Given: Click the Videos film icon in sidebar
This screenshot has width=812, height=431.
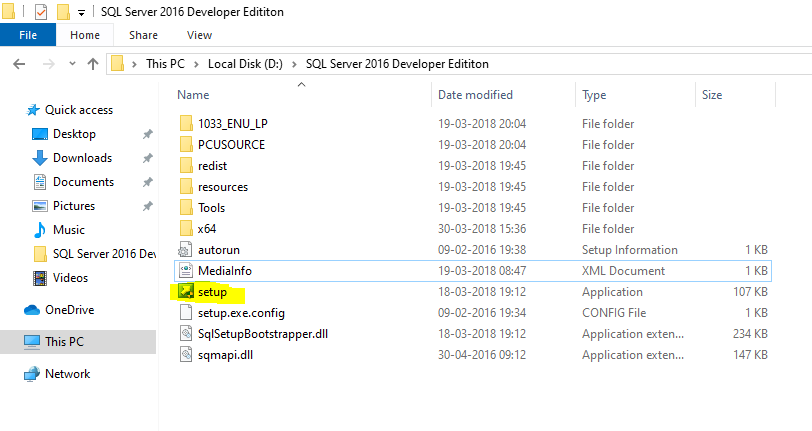Looking at the screenshot, I should point(40,278).
